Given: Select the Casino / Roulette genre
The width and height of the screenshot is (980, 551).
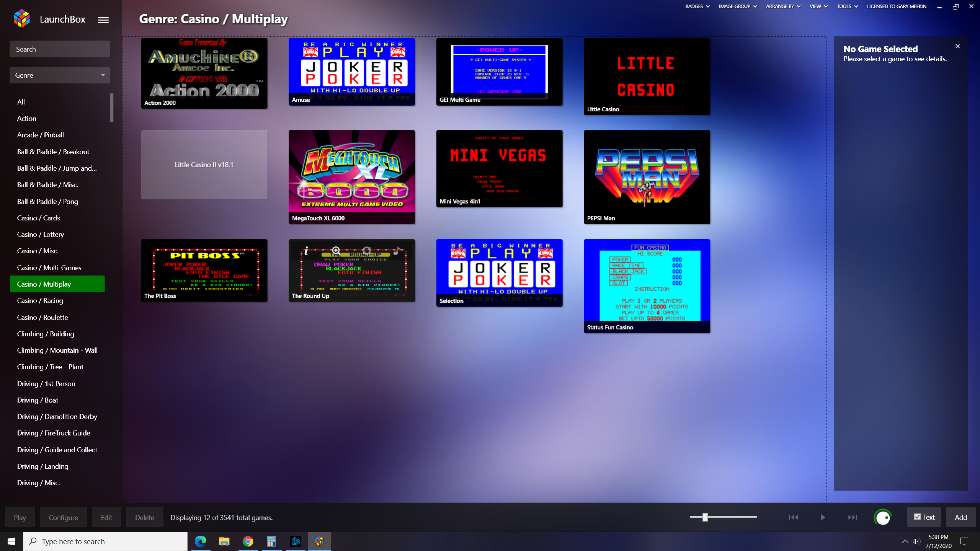Looking at the screenshot, I should click(x=57, y=317).
